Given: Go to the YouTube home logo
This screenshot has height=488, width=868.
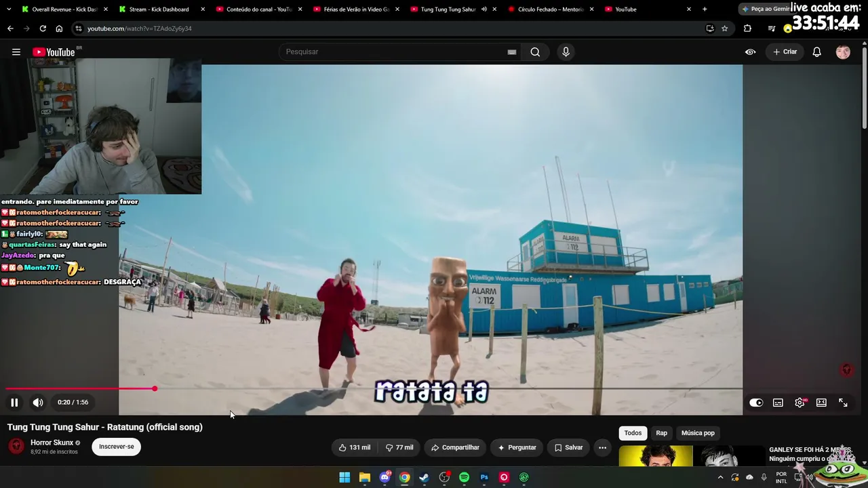Looking at the screenshot, I should pos(54,52).
